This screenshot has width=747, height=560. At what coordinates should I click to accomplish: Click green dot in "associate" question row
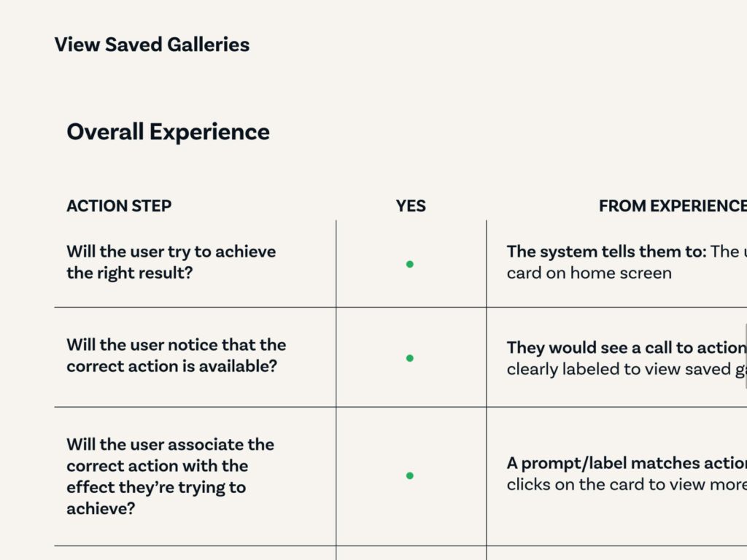[410, 475]
